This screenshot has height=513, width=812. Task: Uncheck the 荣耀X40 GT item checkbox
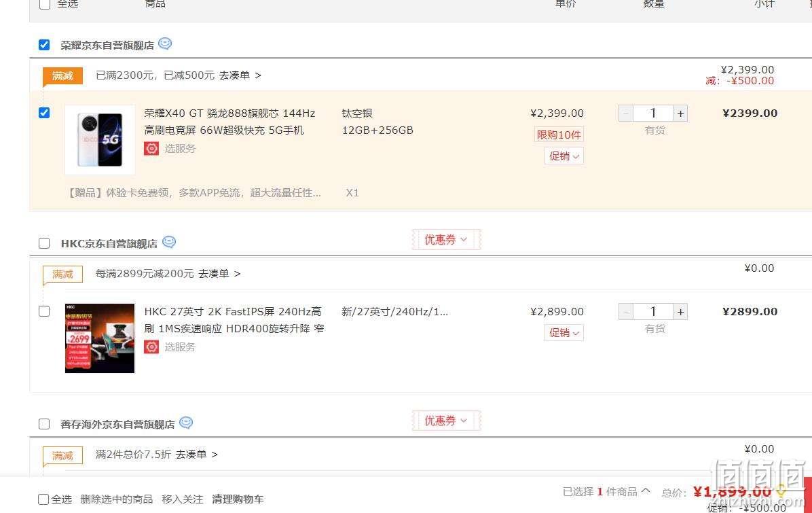click(x=45, y=113)
